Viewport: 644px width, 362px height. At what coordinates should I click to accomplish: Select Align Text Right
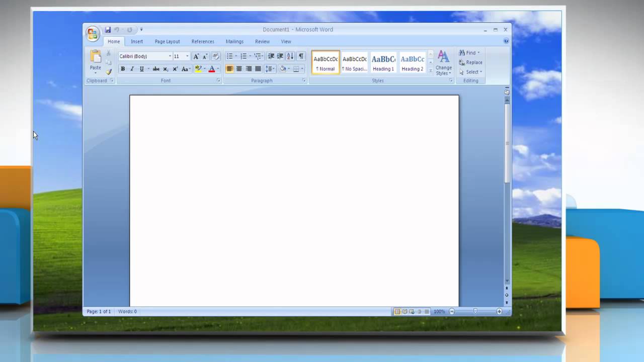click(x=249, y=69)
